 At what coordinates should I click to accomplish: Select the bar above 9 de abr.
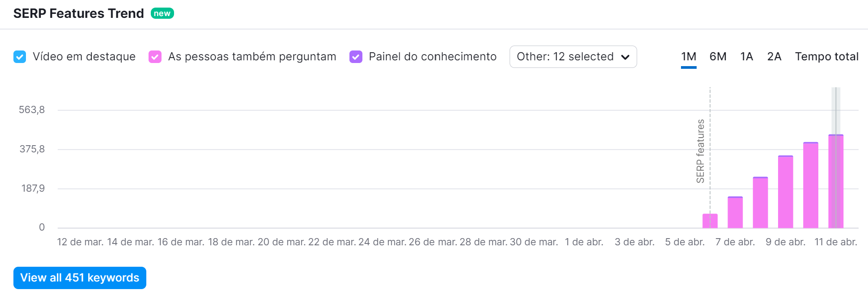tap(785, 192)
